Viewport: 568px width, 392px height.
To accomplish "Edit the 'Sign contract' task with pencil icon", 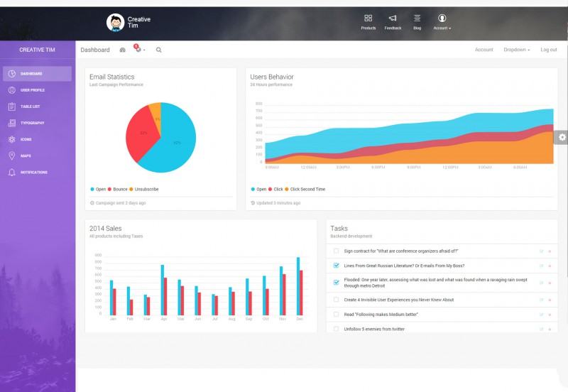I will pyautogui.click(x=541, y=251).
